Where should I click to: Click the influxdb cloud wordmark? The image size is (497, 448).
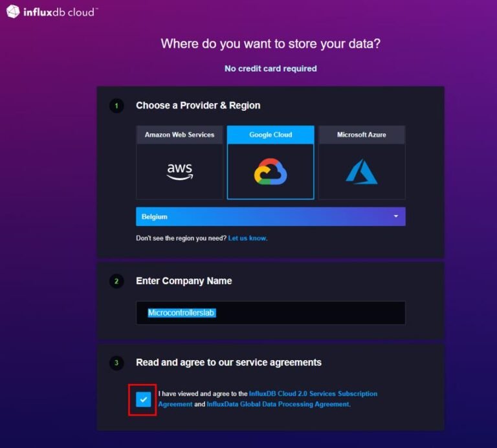coord(60,12)
